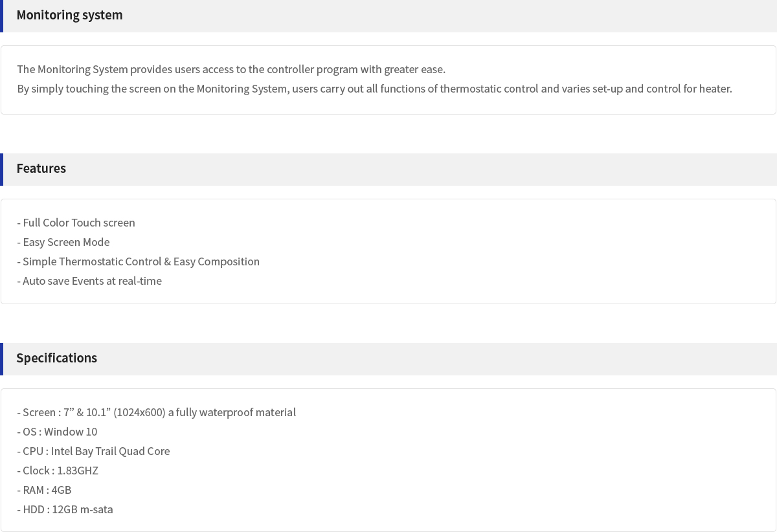777x532 pixels.
Task: Click the Easy Screen Mode item
Action: tap(63, 242)
